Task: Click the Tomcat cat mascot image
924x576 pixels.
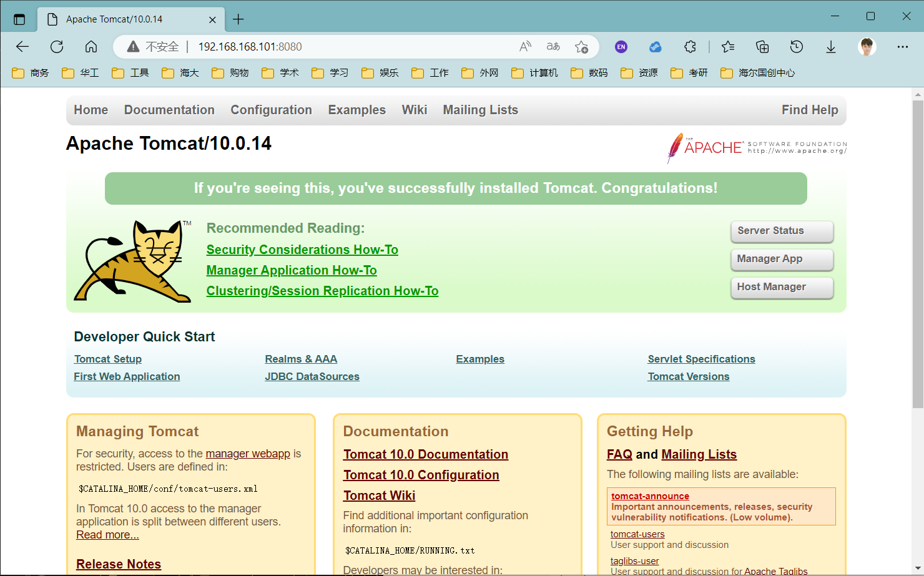Action: pyautogui.click(x=132, y=261)
